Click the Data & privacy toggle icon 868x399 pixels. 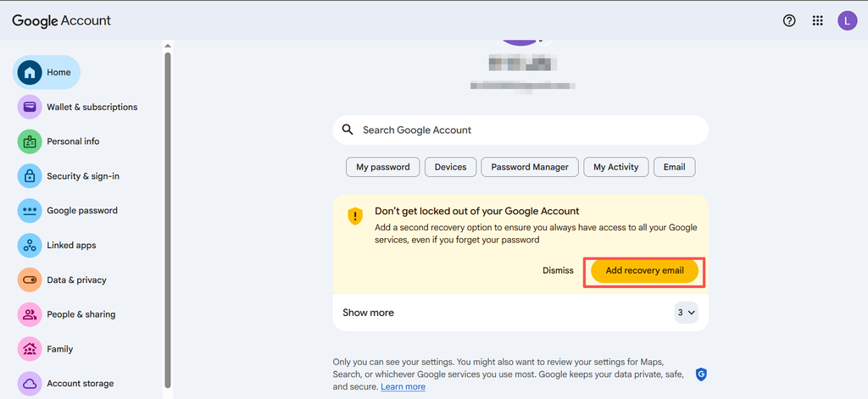30,280
